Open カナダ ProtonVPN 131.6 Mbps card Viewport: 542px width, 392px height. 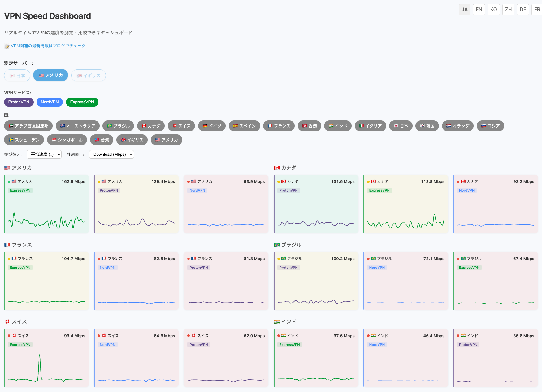(316, 204)
